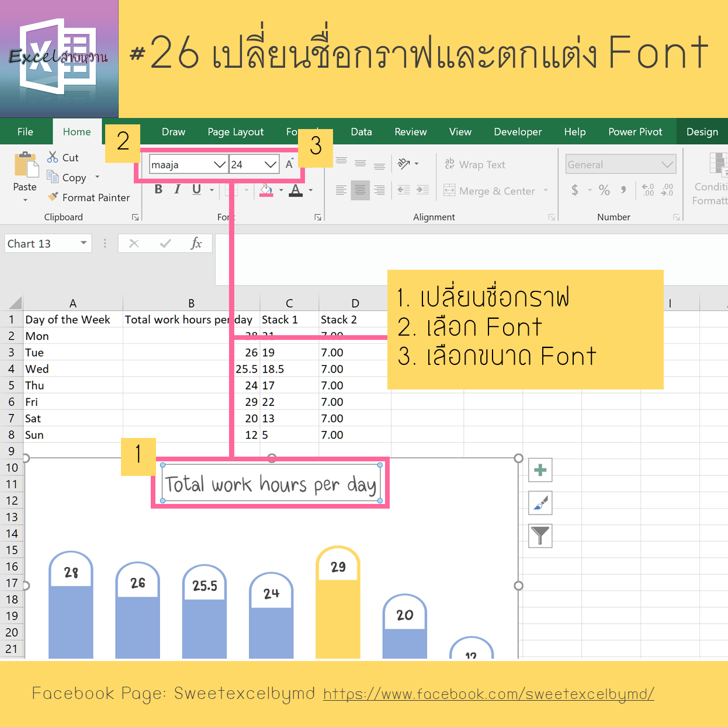Apply Accounting dollar number format

575,190
